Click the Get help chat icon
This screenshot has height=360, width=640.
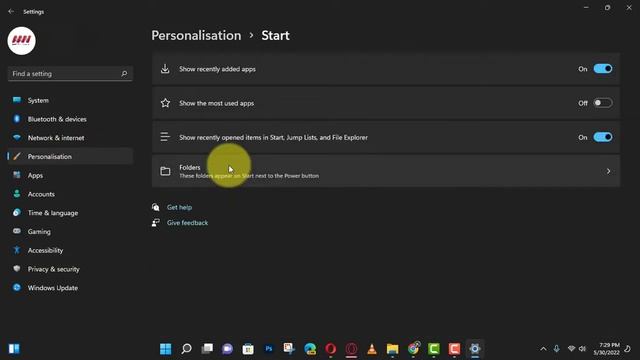click(156, 207)
